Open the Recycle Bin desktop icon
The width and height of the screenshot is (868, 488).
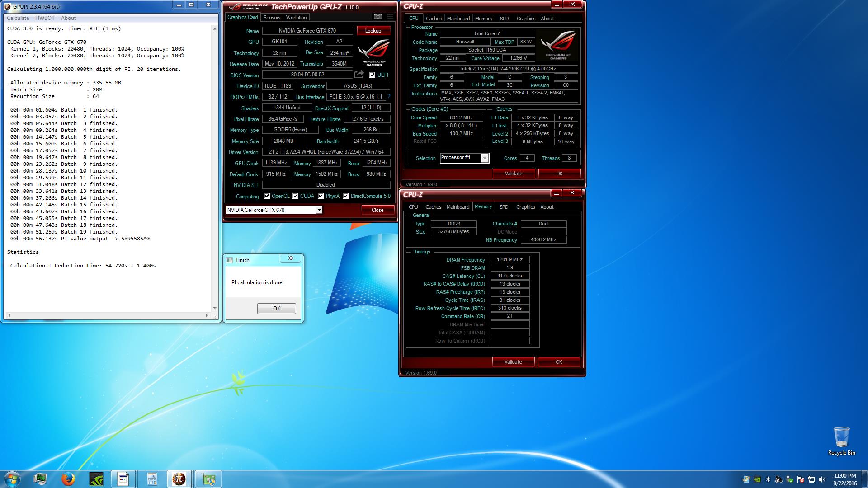(841, 441)
